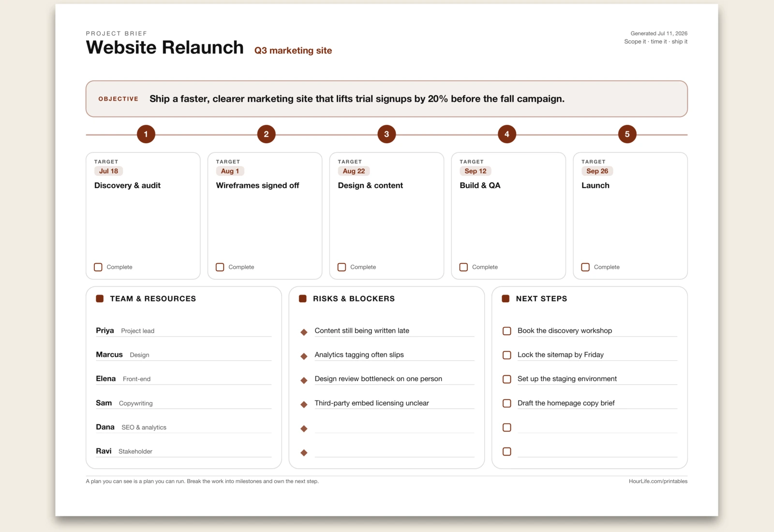Click the Design & content title
The width and height of the screenshot is (774, 532).
click(x=371, y=185)
